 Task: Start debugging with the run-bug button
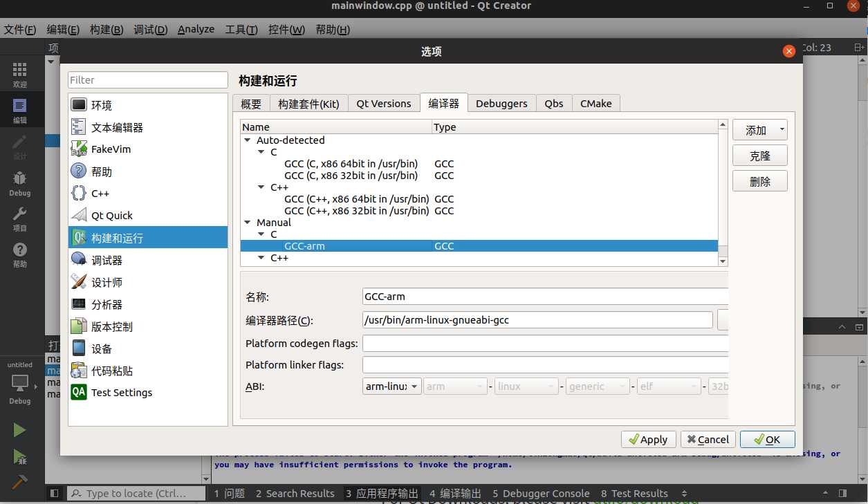coord(19,456)
